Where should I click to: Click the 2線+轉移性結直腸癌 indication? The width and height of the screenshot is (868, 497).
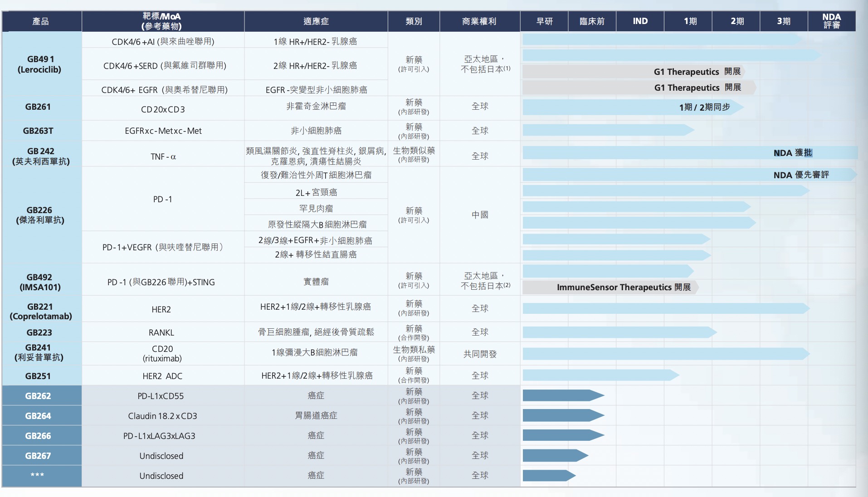(x=316, y=254)
